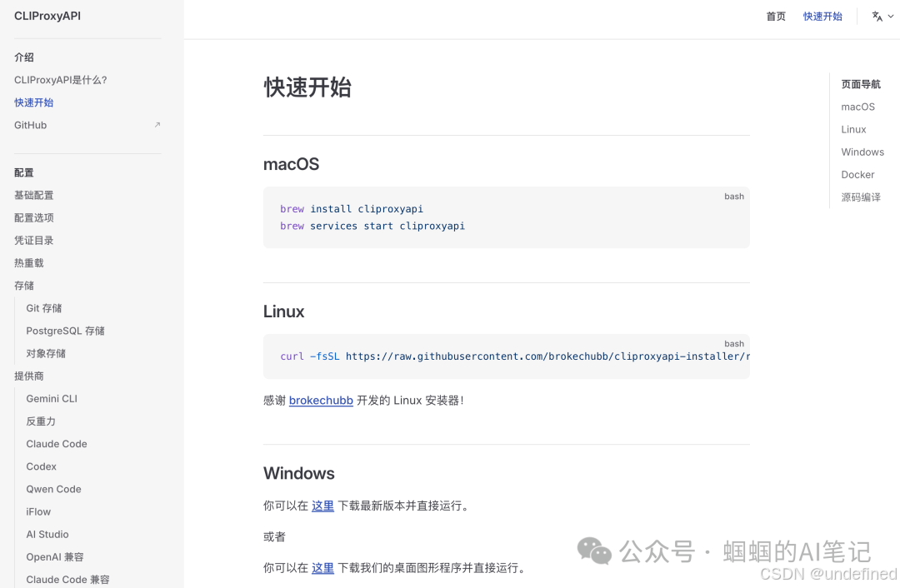Viewport: 900px width, 588px height.
Task: Open 配置选项 sidebar page
Action: (x=34, y=217)
